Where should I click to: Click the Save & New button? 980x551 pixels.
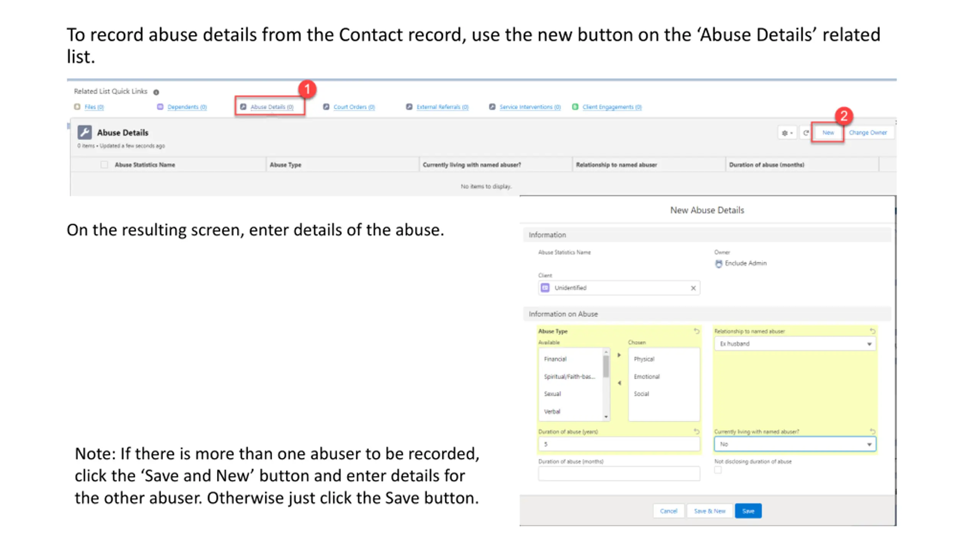pyautogui.click(x=710, y=511)
